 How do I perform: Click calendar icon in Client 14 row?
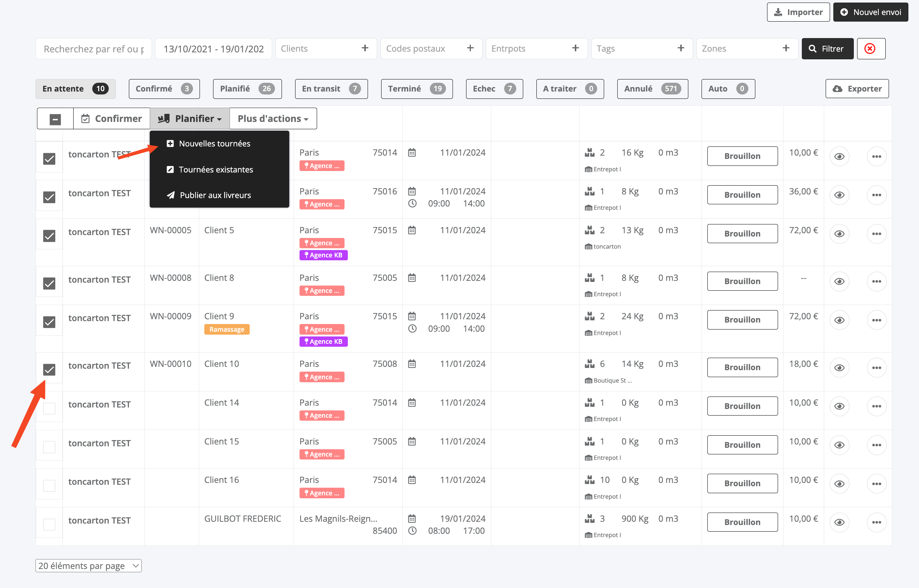412,402
